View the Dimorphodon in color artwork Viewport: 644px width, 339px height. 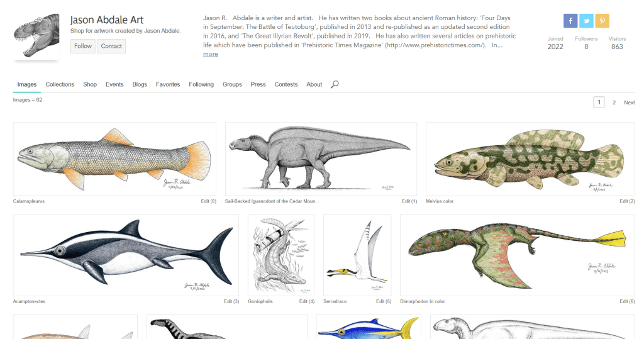(x=517, y=255)
